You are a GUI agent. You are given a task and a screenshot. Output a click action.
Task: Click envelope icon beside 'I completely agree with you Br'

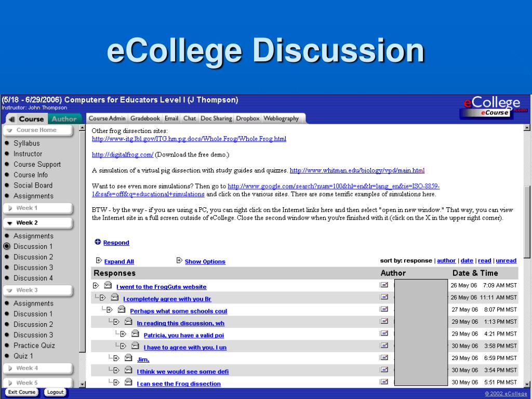click(x=115, y=297)
